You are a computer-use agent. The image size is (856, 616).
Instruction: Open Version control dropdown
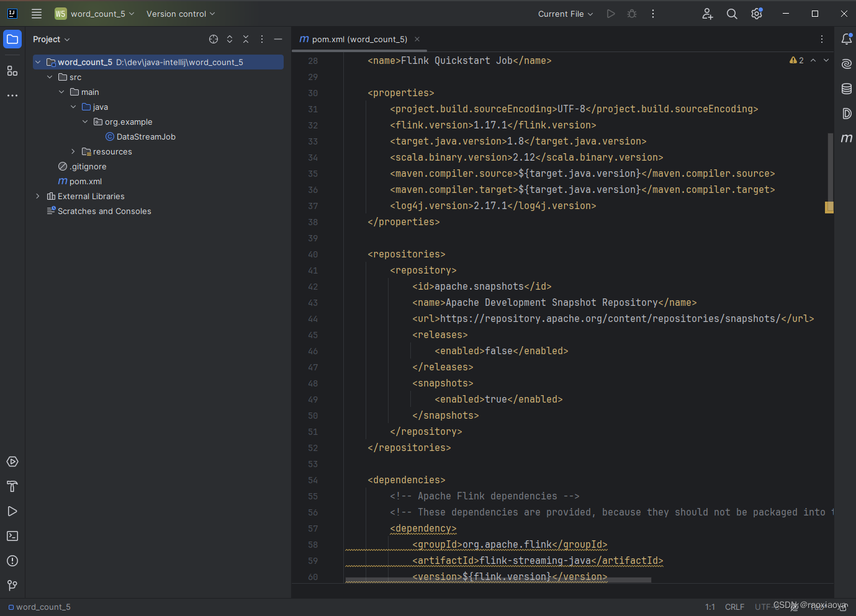pos(181,14)
